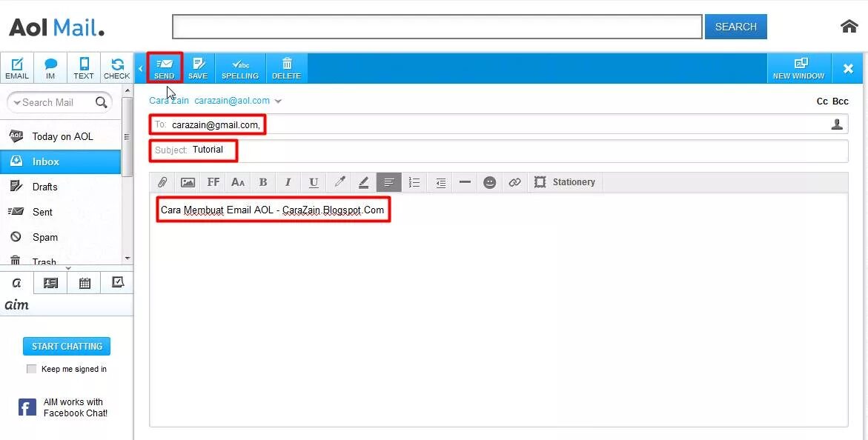The width and height of the screenshot is (868, 440).
Task: Click into the Subject field
Action: pyautogui.click(x=498, y=150)
